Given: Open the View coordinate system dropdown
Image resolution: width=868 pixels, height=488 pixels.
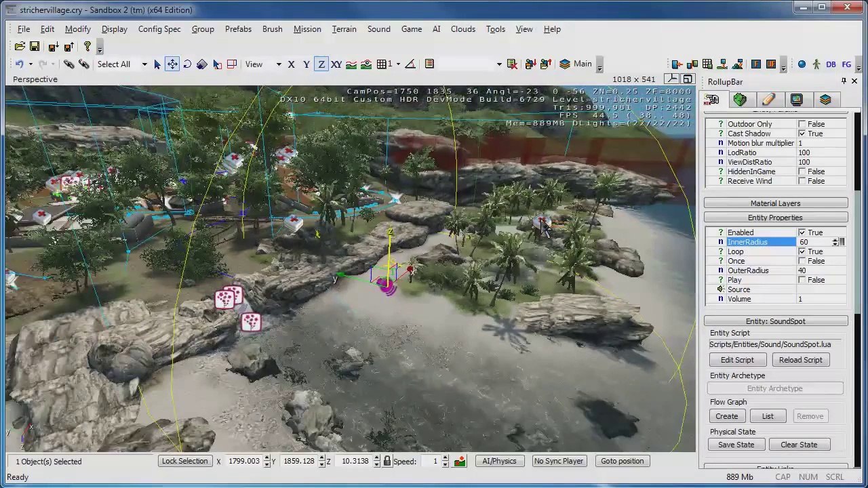Looking at the screenshot, I should (278, 64).
